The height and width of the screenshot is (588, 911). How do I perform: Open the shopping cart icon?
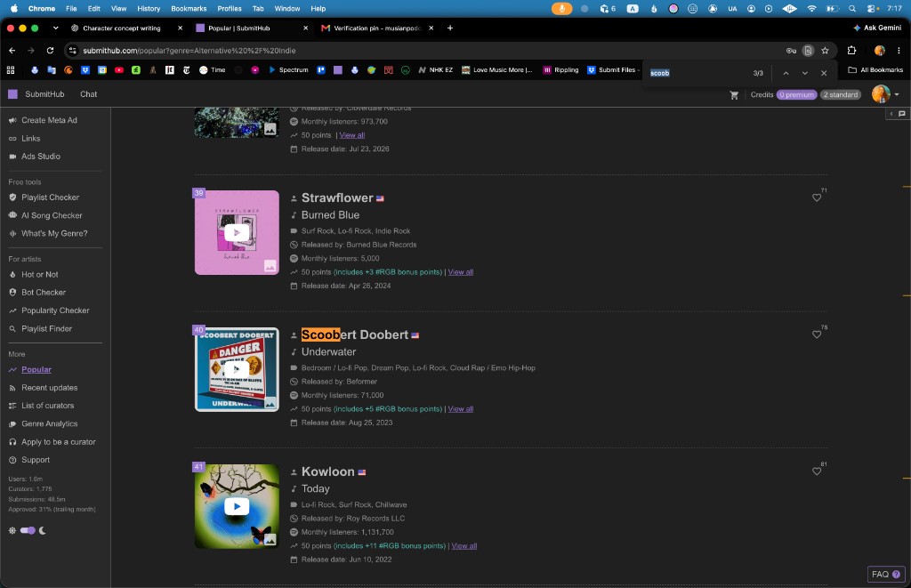pyautogui.click(x=734, y=94)
